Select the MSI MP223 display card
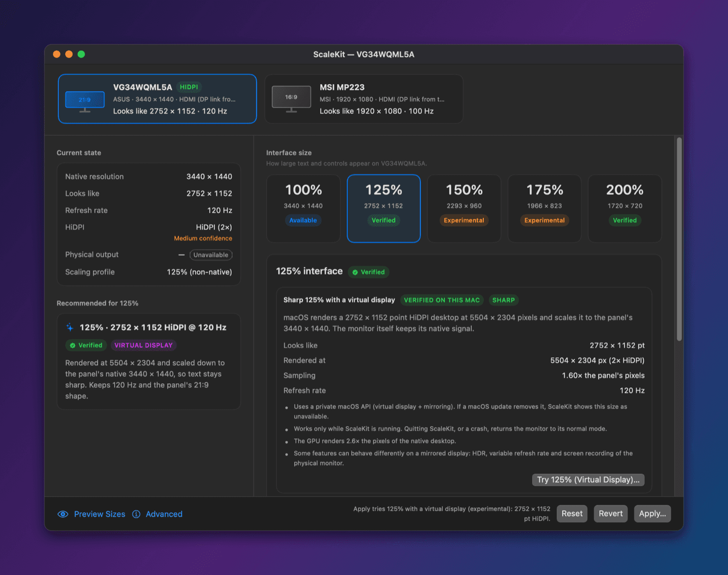The image size is (728, 575). click(364, 99)
